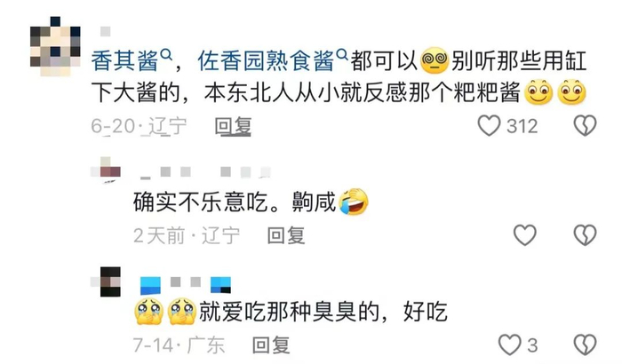This screenshot has height=364, width=622.
Task: Dislike the top comment with broken heart
Action: click(585, 126)
